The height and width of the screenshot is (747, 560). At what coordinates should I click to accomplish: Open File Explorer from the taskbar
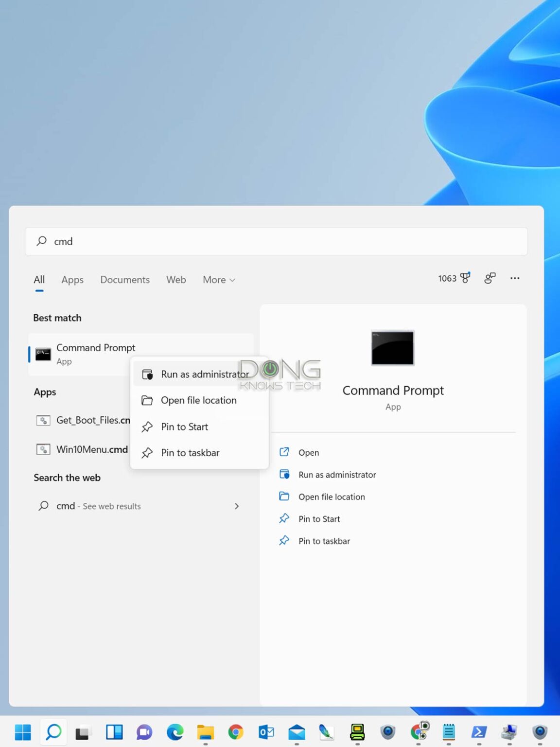coord(206,732)
